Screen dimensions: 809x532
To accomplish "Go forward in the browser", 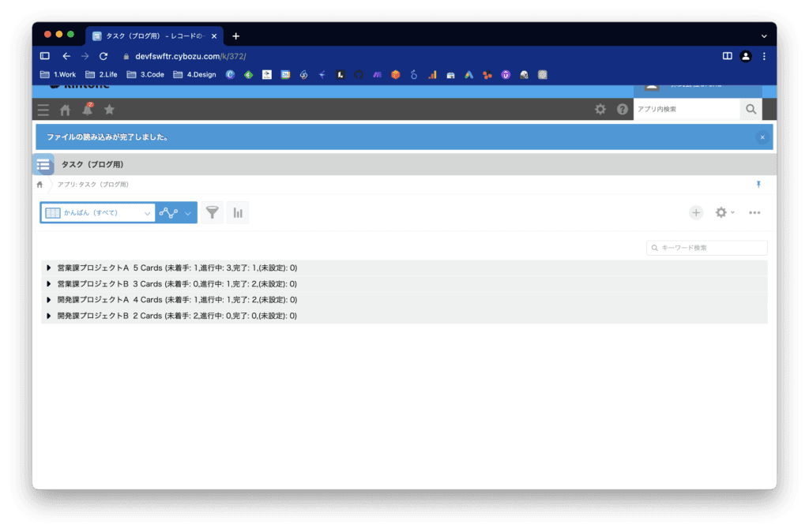I will point(85,56).
